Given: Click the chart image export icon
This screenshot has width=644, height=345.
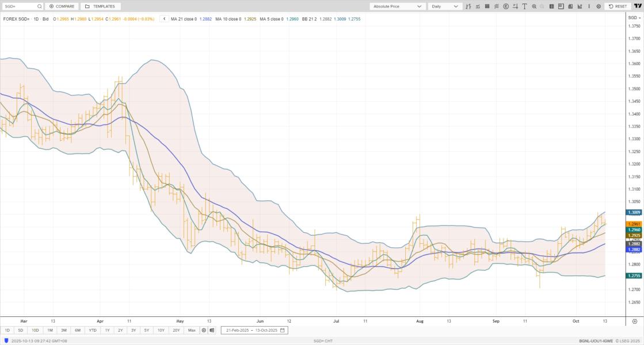Looking at the screenshot, I should coord(580,6).
